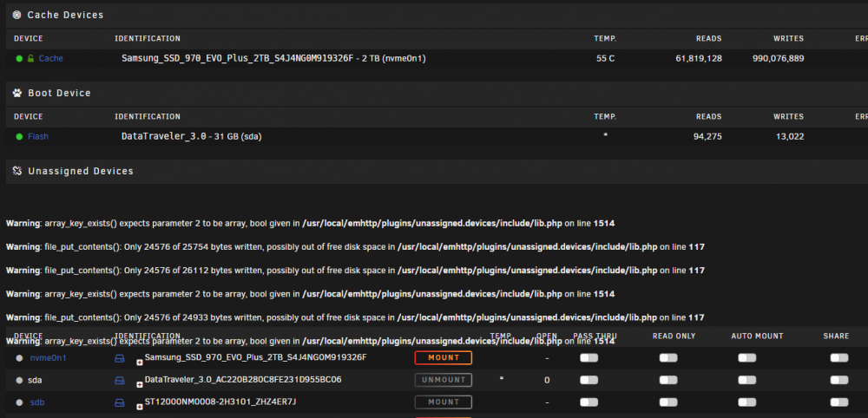Expand the Samsung_SSD_970 unassigned device partitions
Screen dimensions: 868x418
(140, 362)
